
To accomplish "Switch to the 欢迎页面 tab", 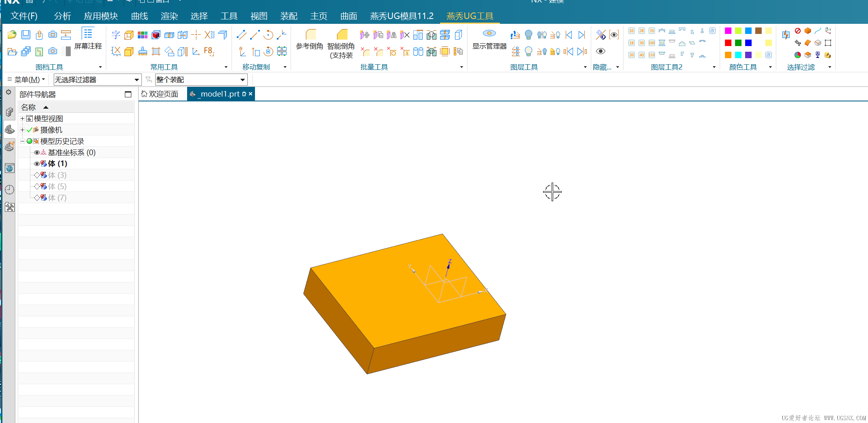I will (160, 94).
